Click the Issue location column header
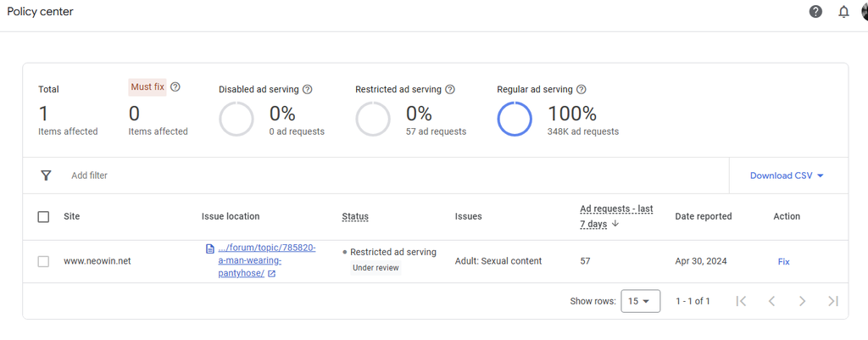This screenshot has height=340, width=868. click(231, 216)
